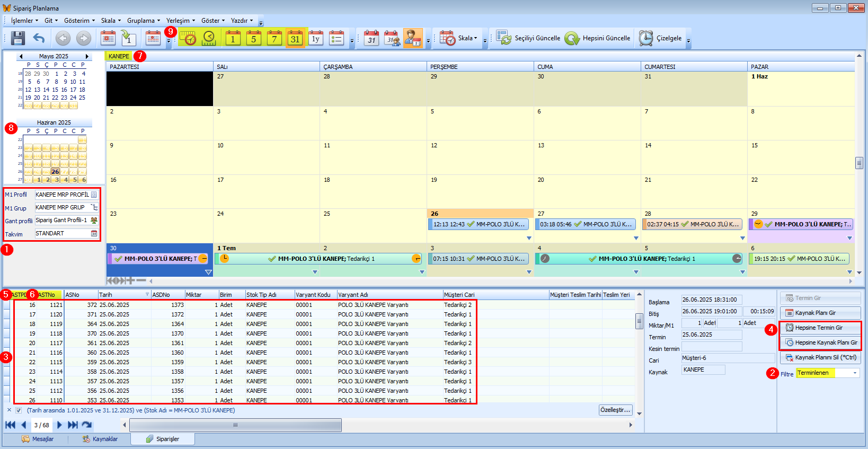Switch to the 1y year view

coord(316,38)
